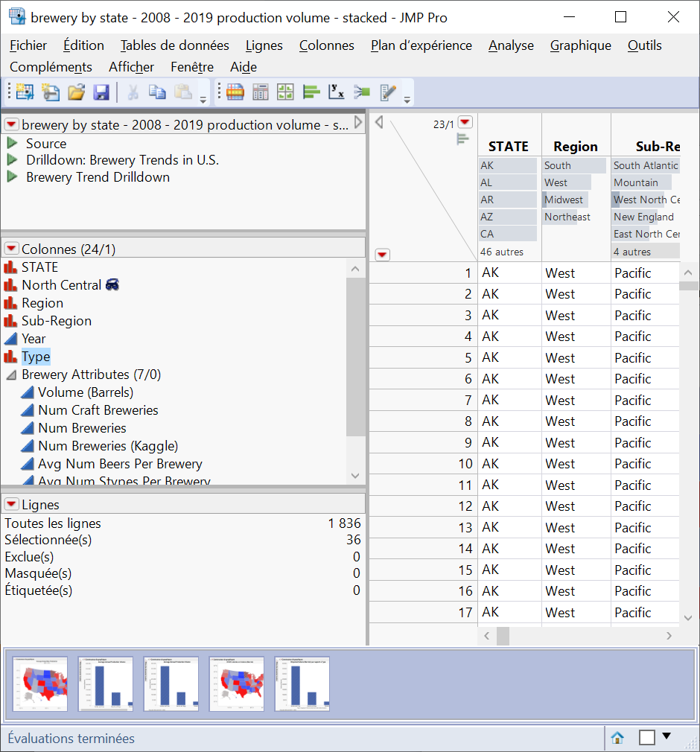The height and width of the screenshot is (752, 700).
Task: Open the Graphique menu
Action: [580, 45]
